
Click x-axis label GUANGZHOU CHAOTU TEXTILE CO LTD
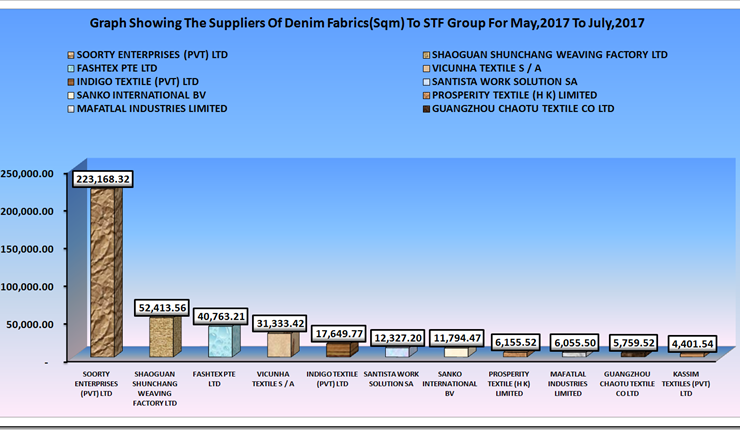coord(627,384)
